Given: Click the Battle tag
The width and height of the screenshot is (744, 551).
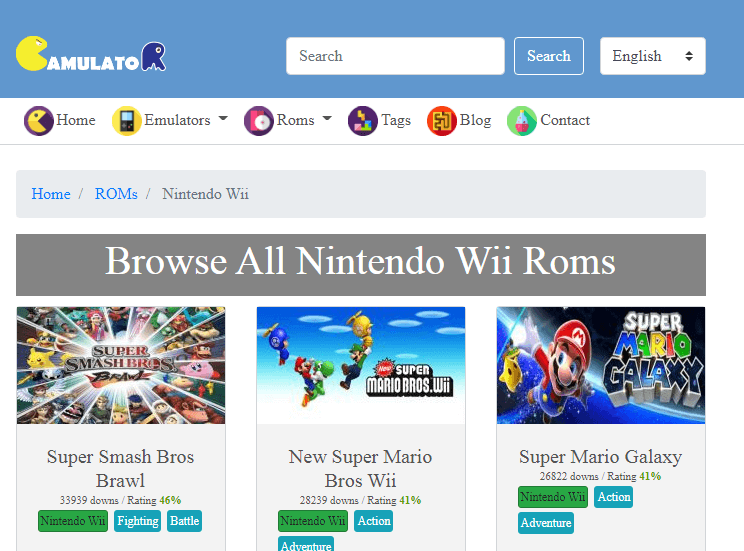Looking at the screenshot, I should click(185, 521).
